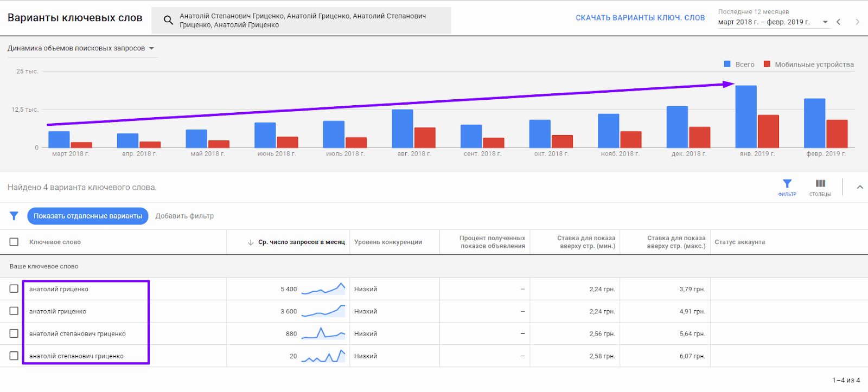Collapse the keyword results panel chevron
Viewport: 868px width, 392px height.
point(860,187)
